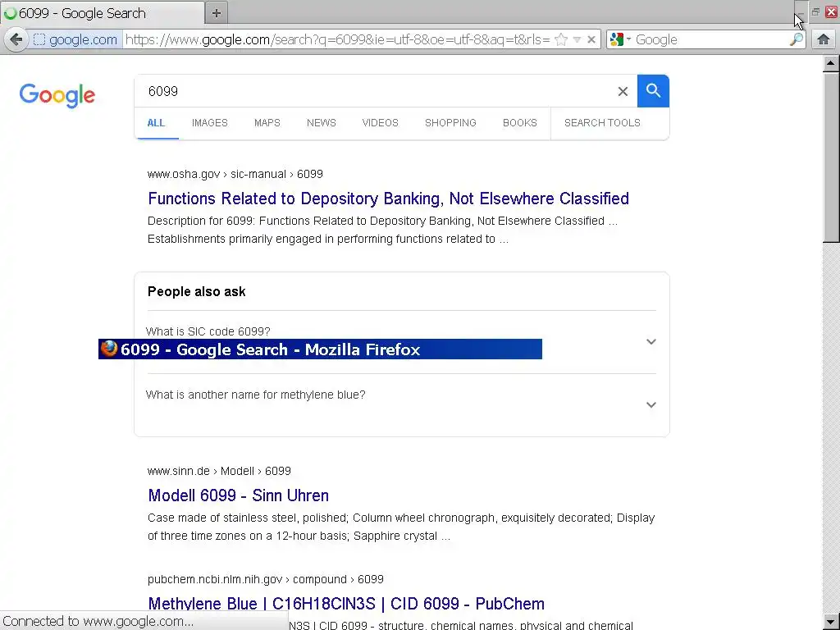Switch to the VIDEOS tab

(x=381, y=123)
